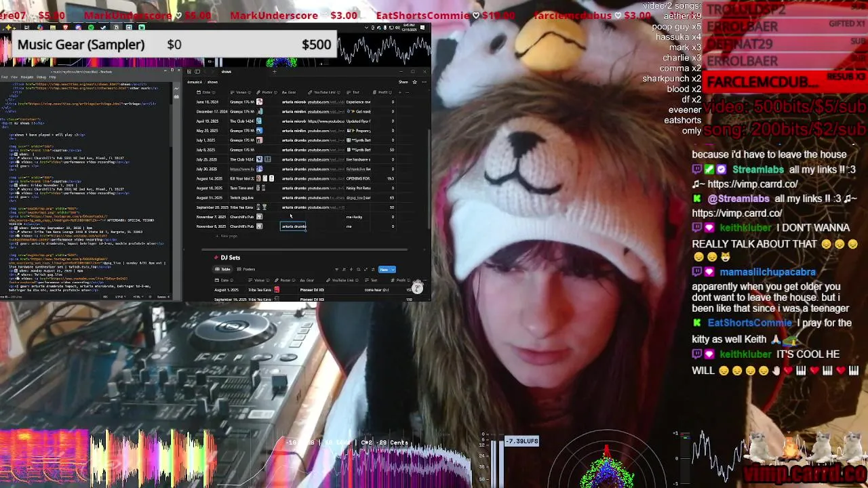Open the three-dot menu in DJ Sets header
The height and width of the screenshot is (488, 868).
pyautogui.click(x=425, y=280)
